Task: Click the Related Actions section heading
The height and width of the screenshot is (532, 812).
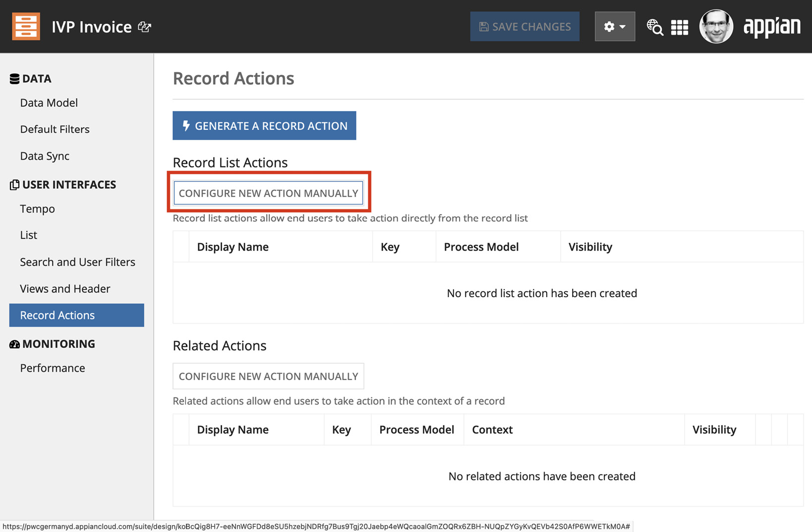Action: [x=220, y=346]
